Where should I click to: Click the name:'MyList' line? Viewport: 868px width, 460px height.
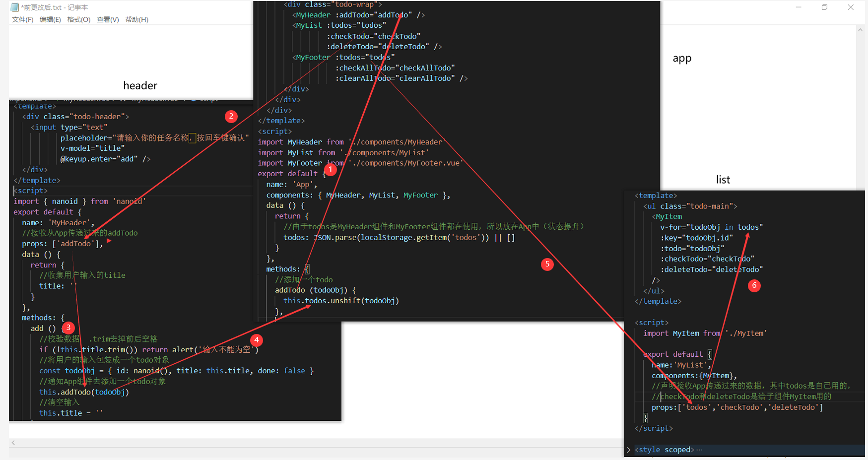[681, 365]
